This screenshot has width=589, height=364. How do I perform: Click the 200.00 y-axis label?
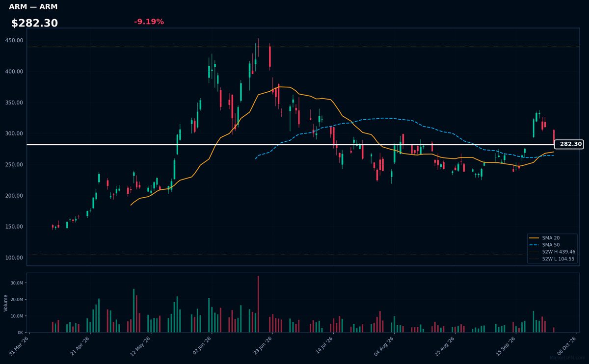pyautogui.click(x=14, y=196)
